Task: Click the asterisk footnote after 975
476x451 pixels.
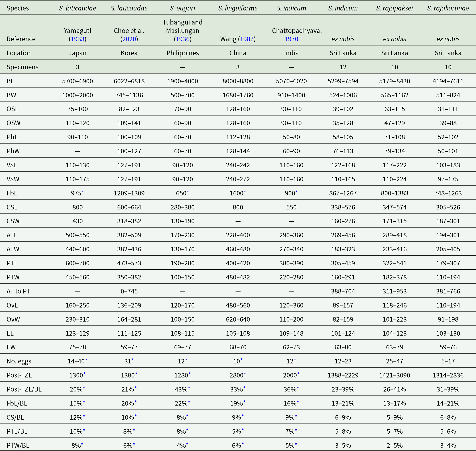Action: [83, 192]
